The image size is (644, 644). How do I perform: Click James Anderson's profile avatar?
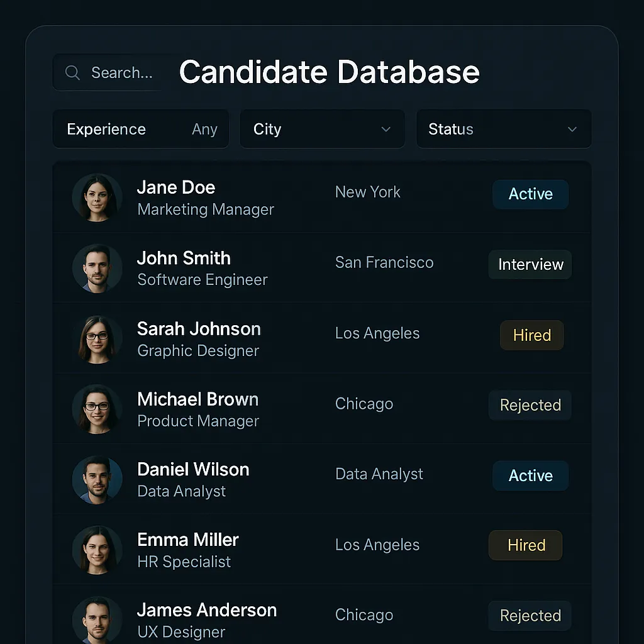point(97,619)
